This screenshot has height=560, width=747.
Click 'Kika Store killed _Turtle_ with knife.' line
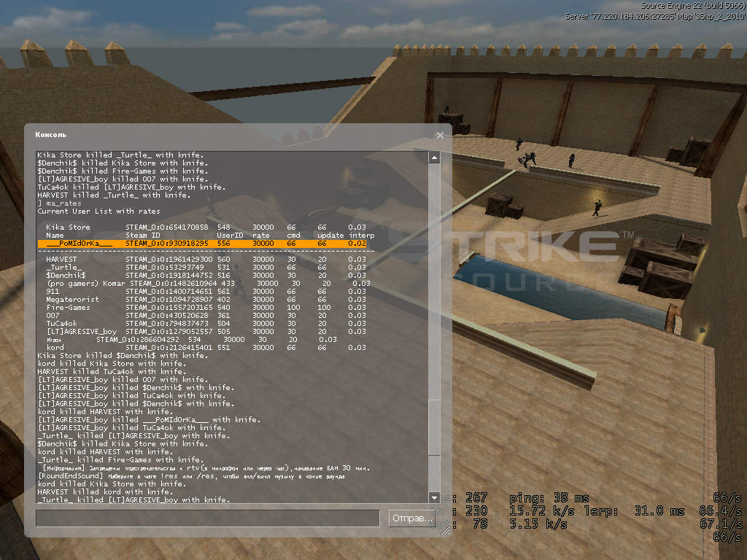120,155
